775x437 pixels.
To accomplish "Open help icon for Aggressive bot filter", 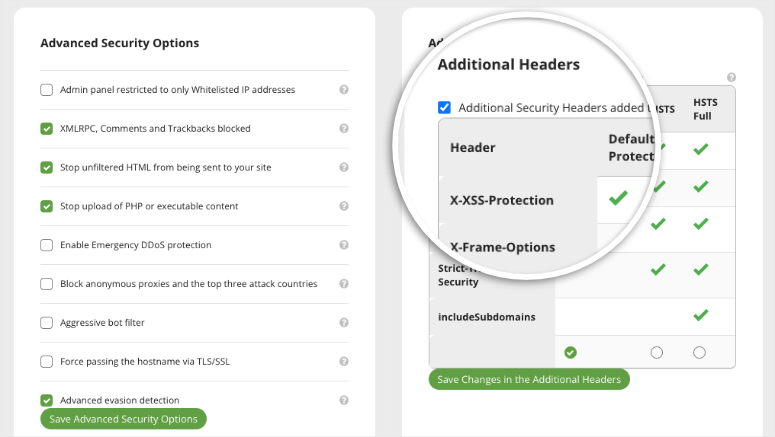I will pyautogui.click(x=344, y=322).
